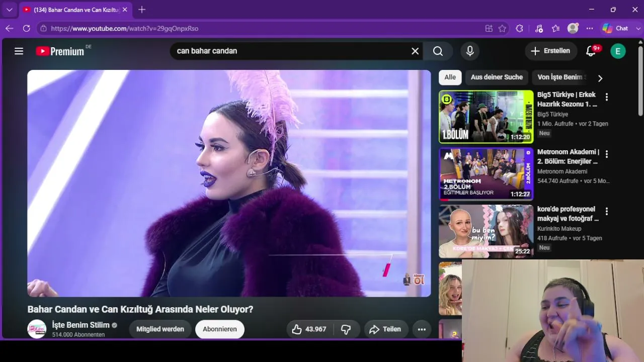Expand the browser tab search dropdown
Viewport: 644px width, 362px height.
pos(9,10)
